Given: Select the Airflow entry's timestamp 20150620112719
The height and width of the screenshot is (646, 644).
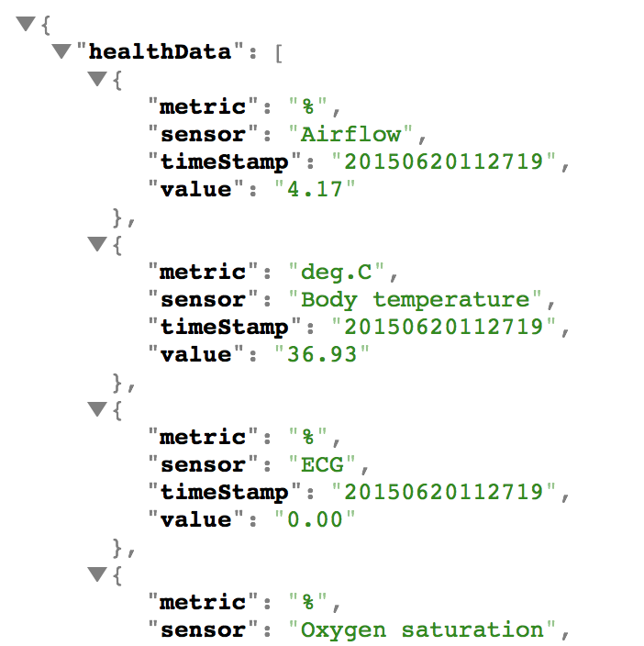Looking at the screenshot, I should (x=444, y=161).
